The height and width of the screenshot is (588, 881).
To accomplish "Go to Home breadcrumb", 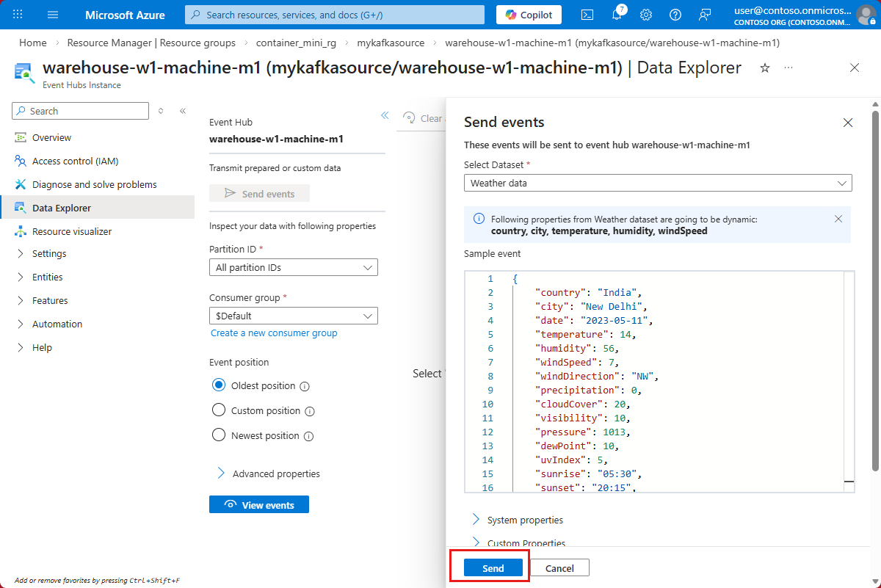I will (x=33, y=43).
